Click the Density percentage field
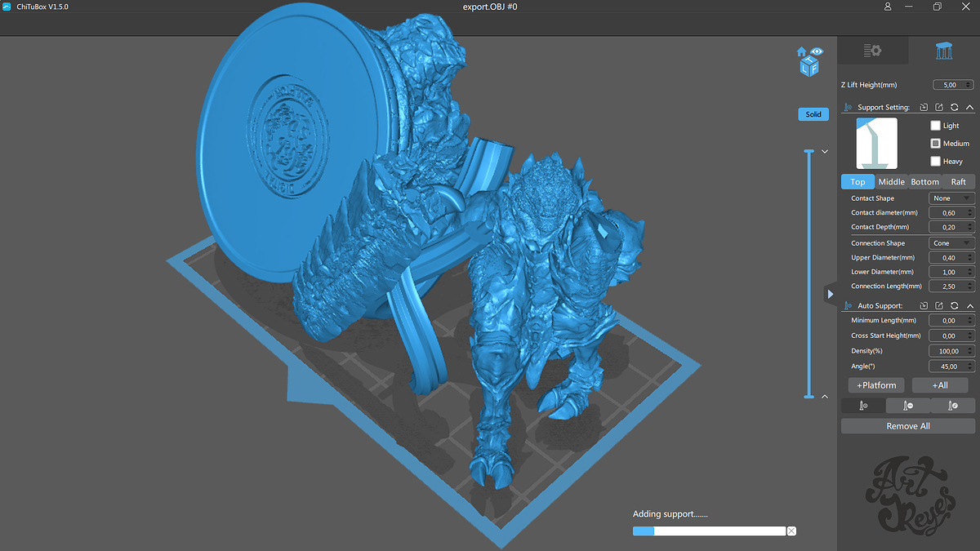980x551 pixels. pyautogui.click(x=951, y=351)
